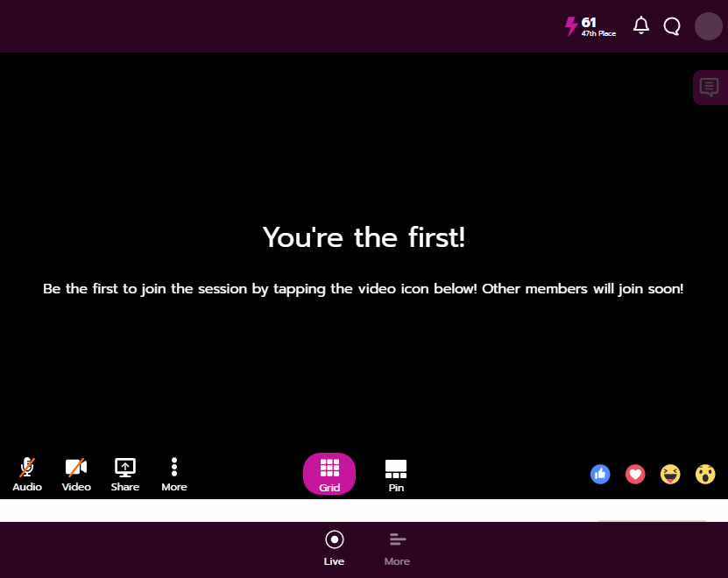Send a thumbs-up reaction
This screenshot has width=728, height=578.
[x=600, y=474]
